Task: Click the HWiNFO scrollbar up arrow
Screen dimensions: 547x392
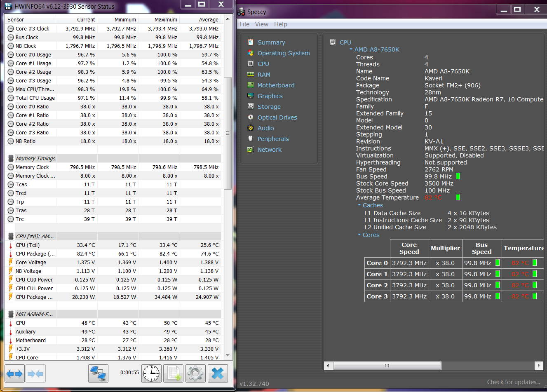Action: 228,19
